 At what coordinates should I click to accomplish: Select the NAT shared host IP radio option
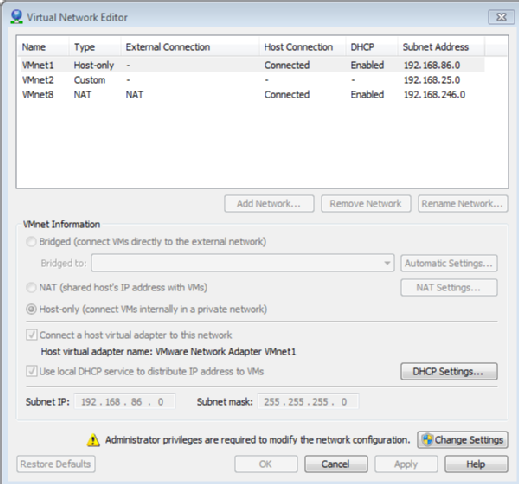point(31,287)
